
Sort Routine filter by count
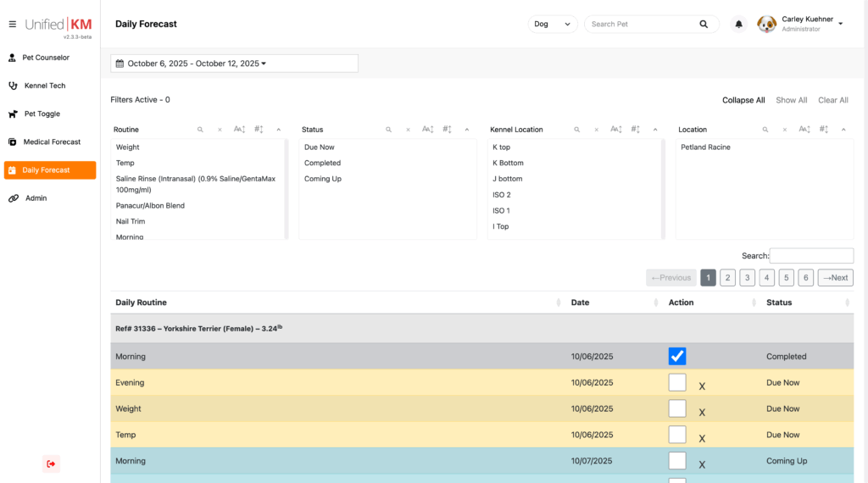pyautogui.click(x=259, y=130)
